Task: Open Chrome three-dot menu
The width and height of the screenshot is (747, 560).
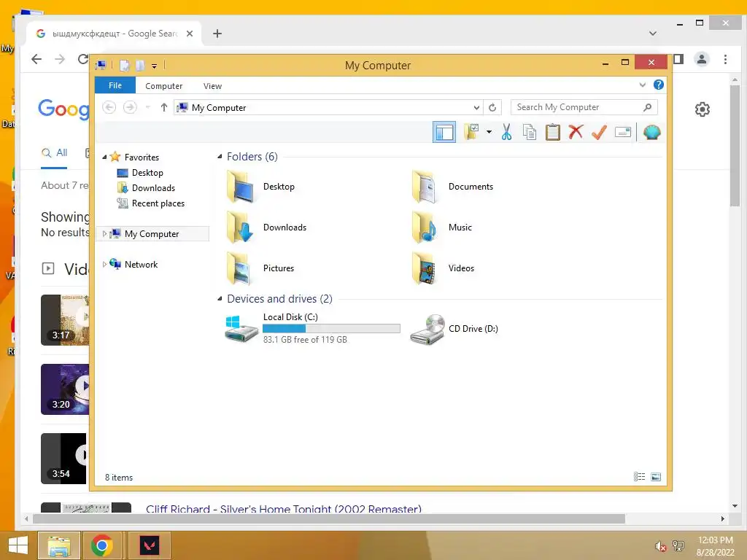Action: [725, 59]
